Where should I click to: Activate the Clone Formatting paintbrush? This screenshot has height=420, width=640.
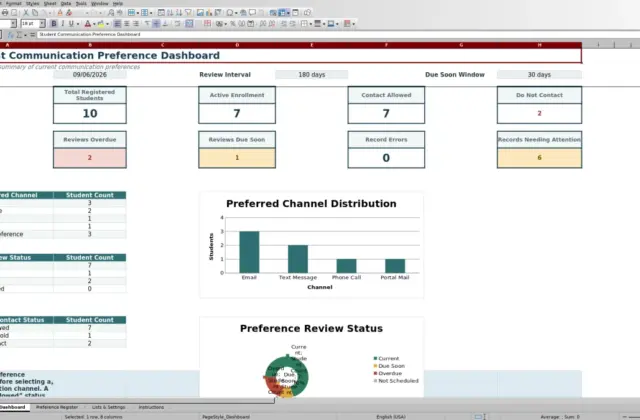tap(60, 13)
